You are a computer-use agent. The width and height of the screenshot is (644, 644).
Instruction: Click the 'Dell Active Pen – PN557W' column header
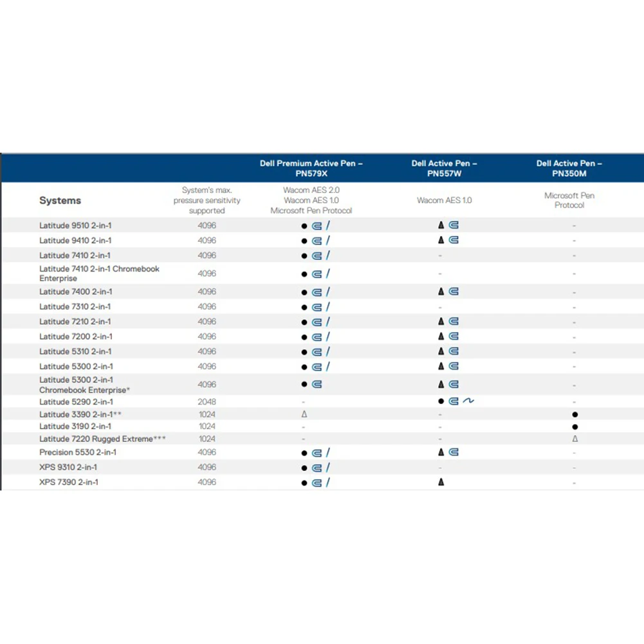point(445,169)
